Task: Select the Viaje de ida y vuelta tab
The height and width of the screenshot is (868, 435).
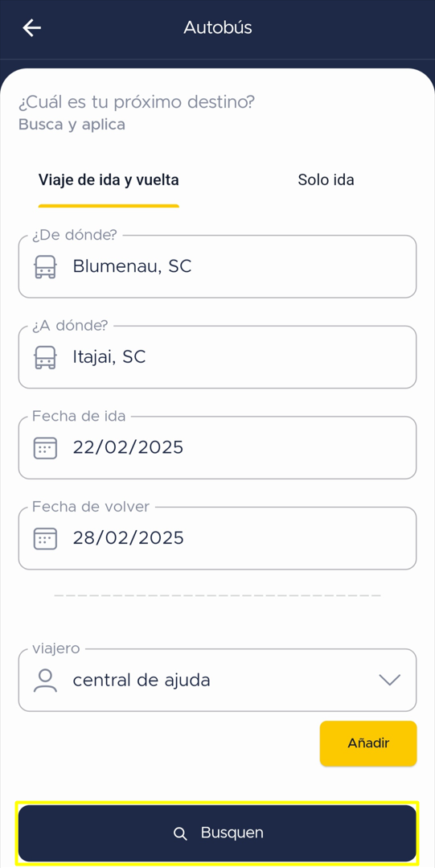Action: tap(109, 180)
